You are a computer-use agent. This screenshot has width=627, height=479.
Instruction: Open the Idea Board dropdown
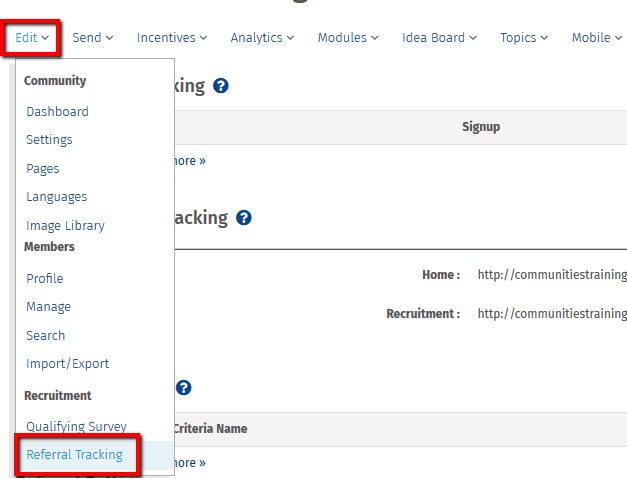[439, 38]
